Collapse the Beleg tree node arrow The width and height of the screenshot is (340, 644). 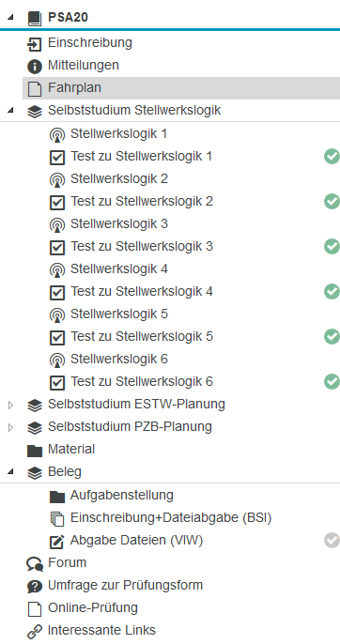tap(10, 472)
